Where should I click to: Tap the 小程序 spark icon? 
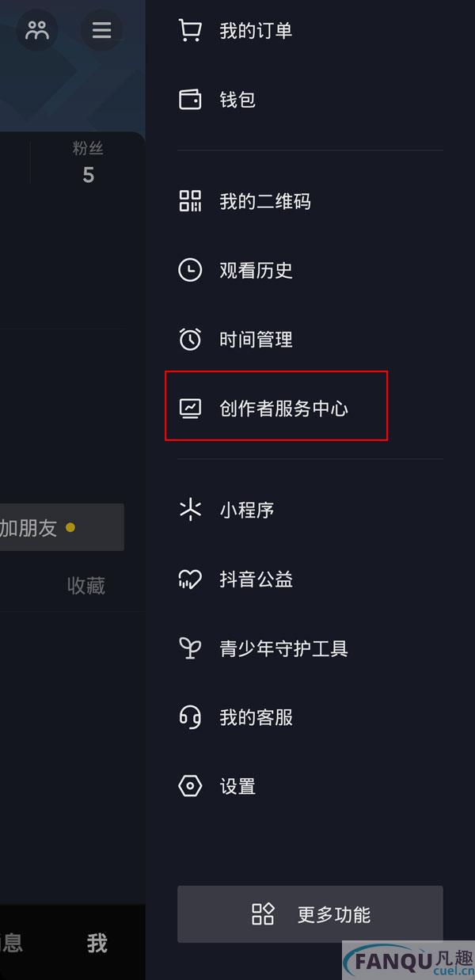coord(190,510)
